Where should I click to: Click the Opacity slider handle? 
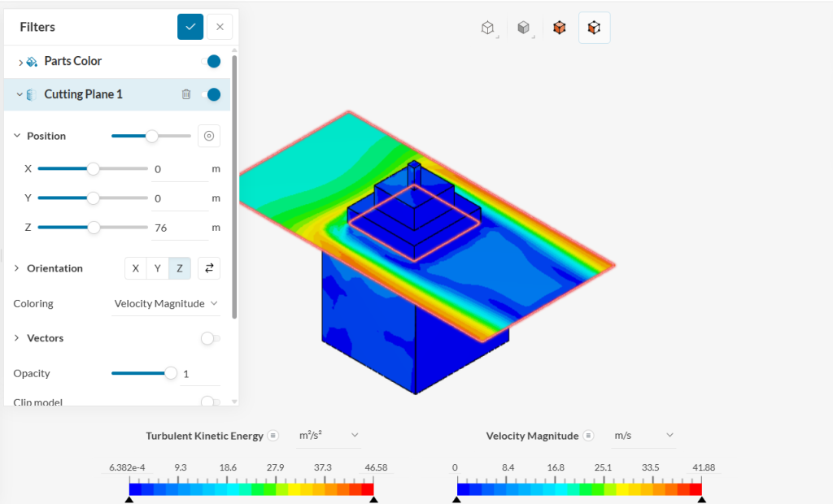(x=171, y=373)
